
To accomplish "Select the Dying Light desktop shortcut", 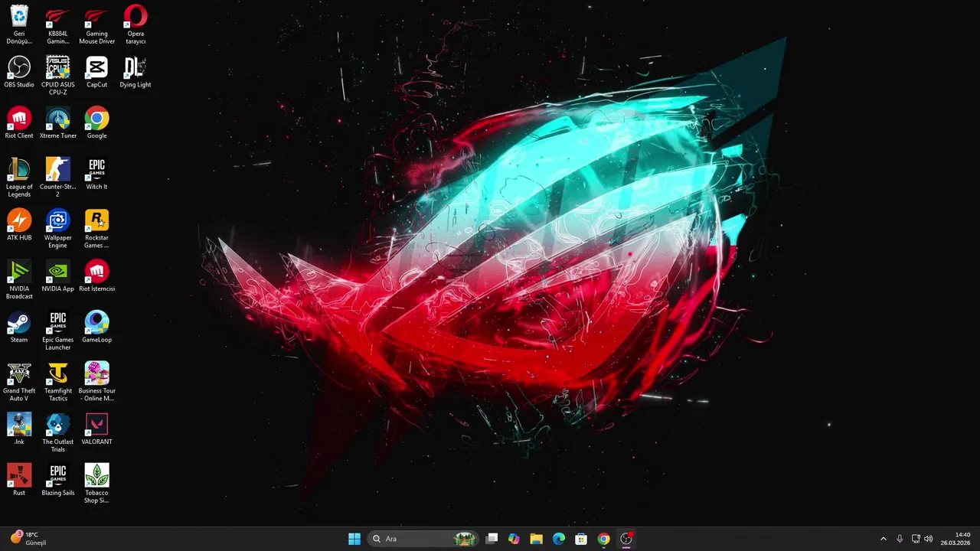I will pyautogui.click(x=136, y=72).
